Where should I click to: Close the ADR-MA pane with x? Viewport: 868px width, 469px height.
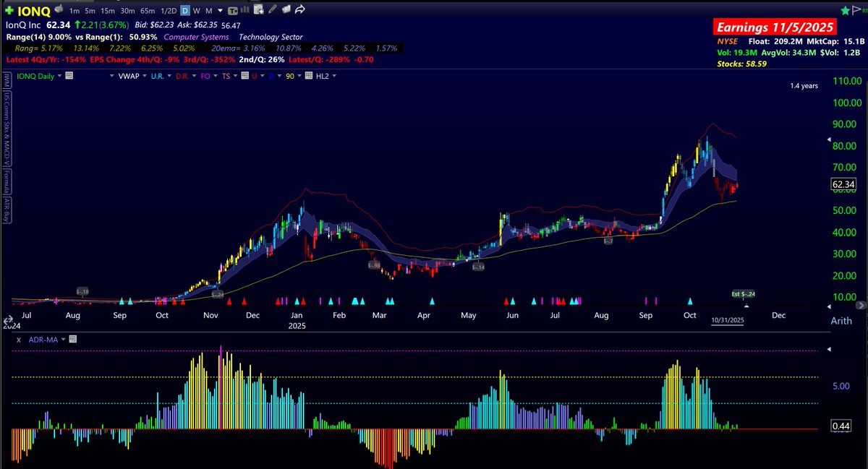(x=17, y=339)
